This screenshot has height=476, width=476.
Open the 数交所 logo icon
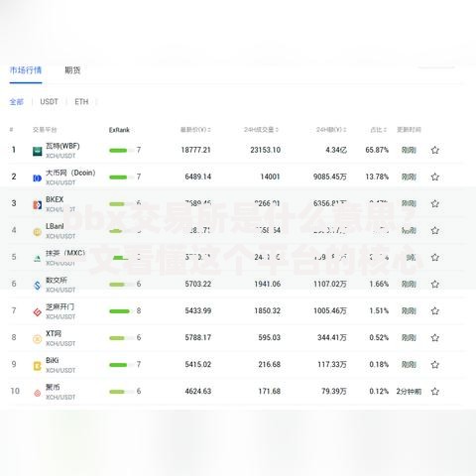(37, 286)
